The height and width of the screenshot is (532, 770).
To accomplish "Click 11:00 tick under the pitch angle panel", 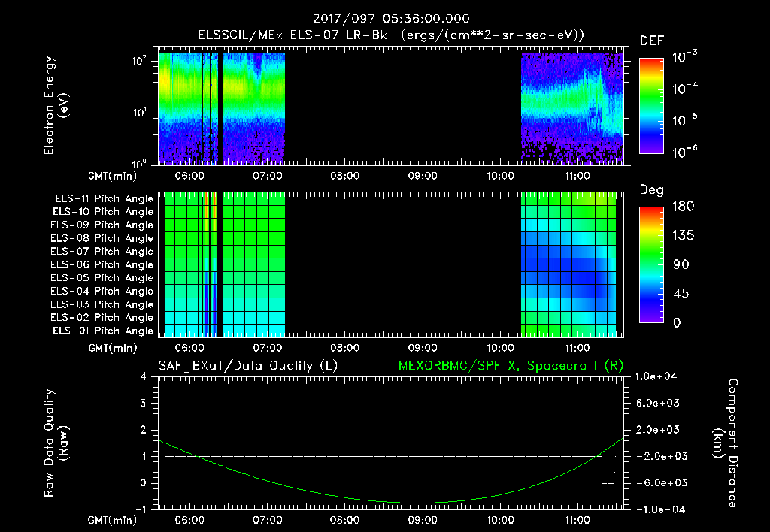I will click(577, 348).
